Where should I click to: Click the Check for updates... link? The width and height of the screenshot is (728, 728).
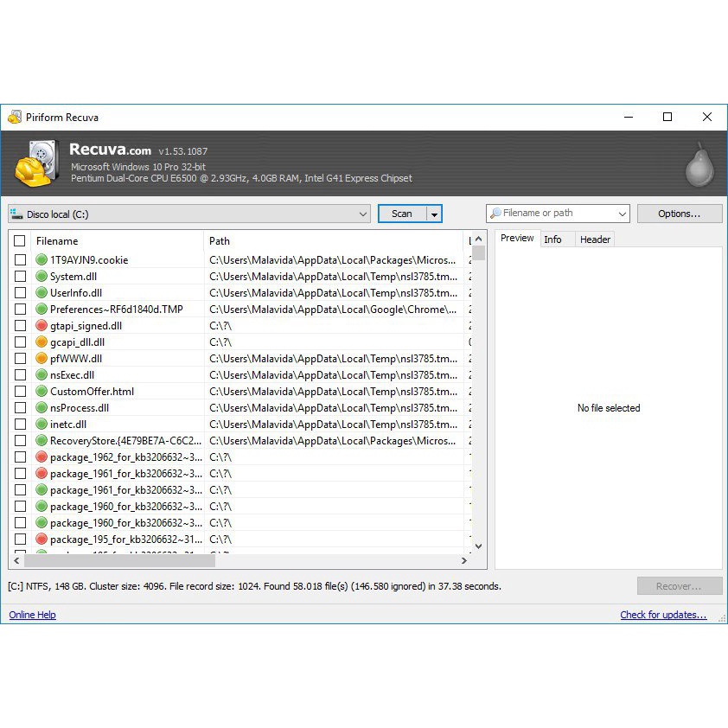click(x=663, y=615)
